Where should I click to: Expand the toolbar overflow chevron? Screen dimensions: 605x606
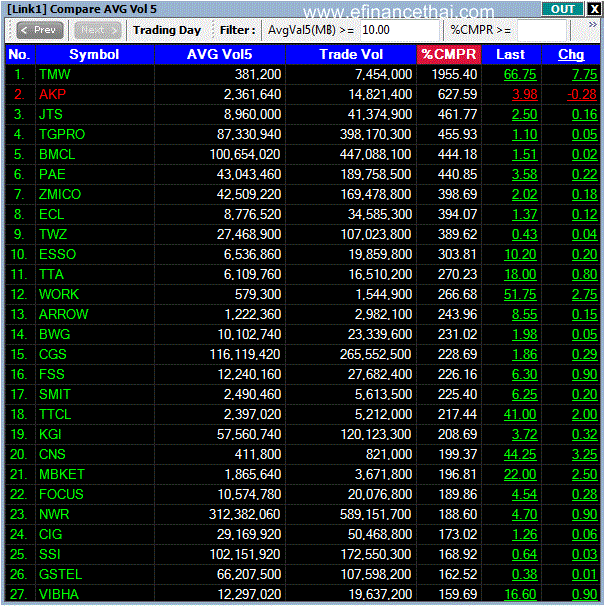pyautogui.click(x=592, y=25)
